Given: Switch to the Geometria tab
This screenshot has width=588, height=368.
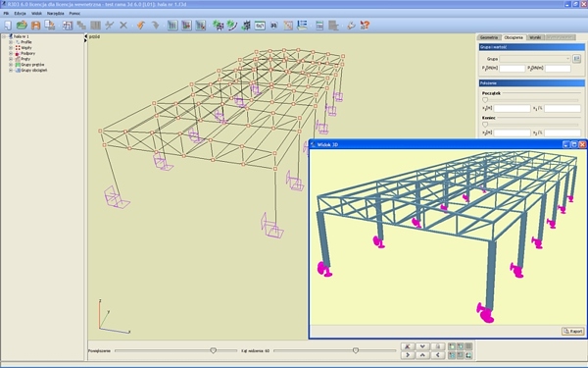Looking at the screenshot, I should tap(489, 37).
